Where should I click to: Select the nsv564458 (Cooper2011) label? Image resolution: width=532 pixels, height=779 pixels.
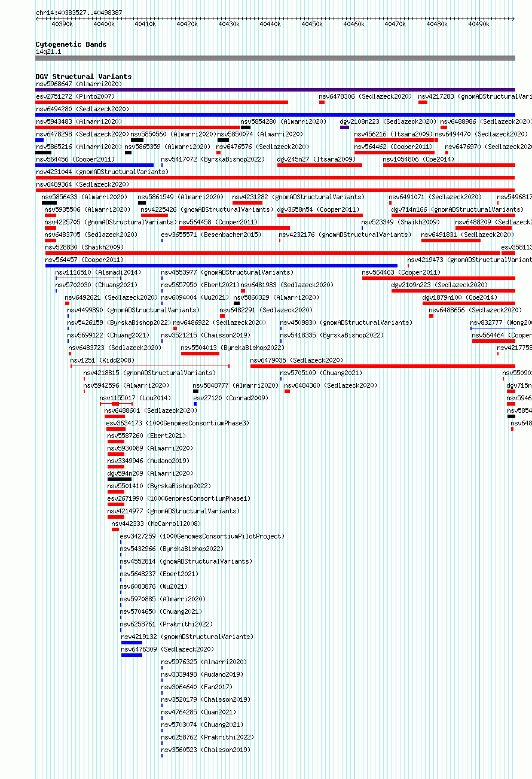(218, 222)
